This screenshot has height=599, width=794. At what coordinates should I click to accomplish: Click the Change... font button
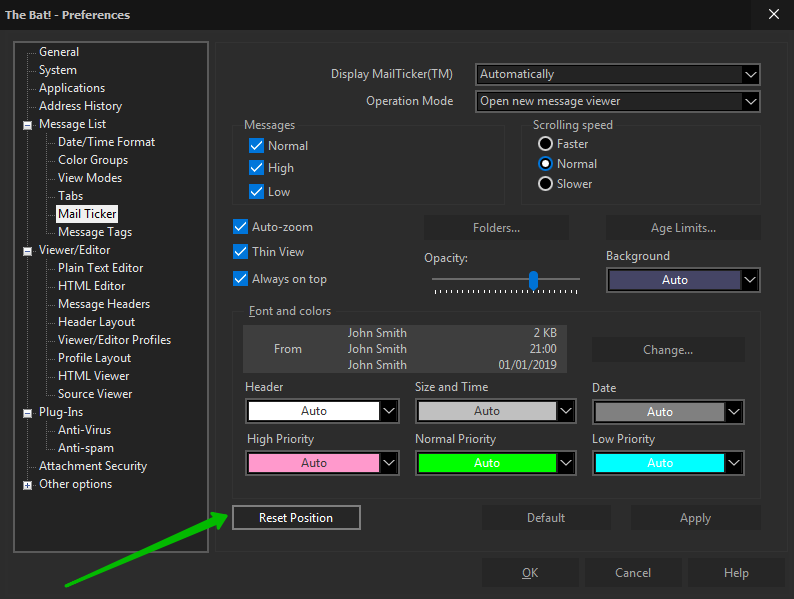point(668,350)
